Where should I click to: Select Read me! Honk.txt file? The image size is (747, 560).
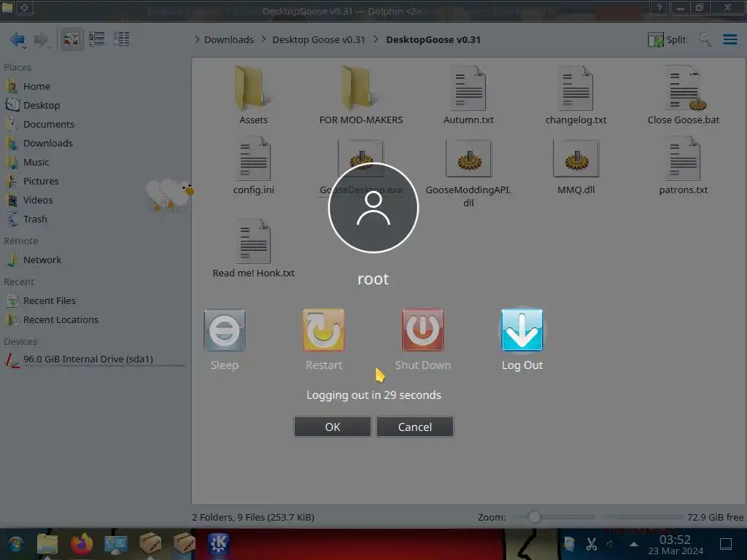(x=253, y=248)
